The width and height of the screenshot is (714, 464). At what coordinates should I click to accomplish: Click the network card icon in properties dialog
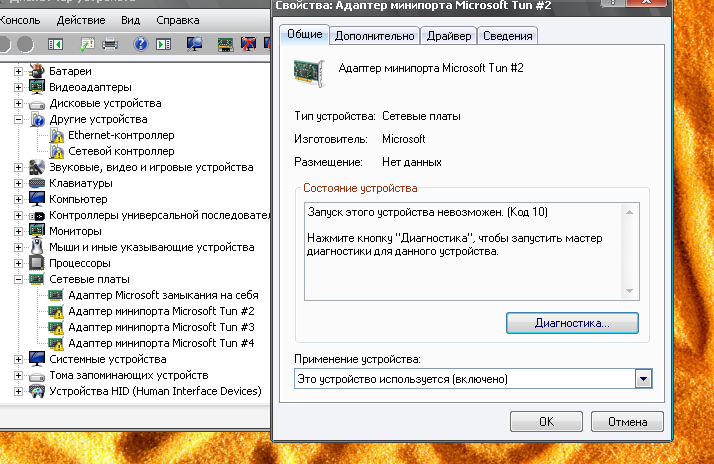point(309,73)
